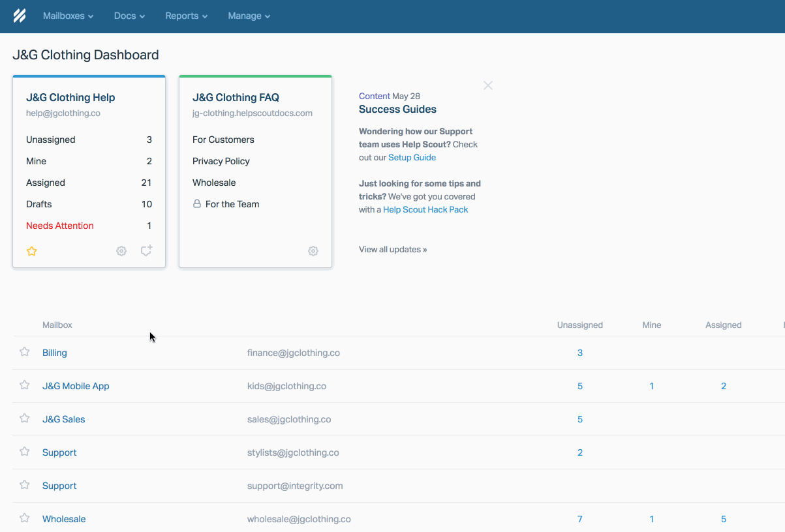The width and height of the screenshot is (785, 532).
Task: Open J&G Clothing FAQ settings gear
Action: pyautogui.click(x=313, y=251)
